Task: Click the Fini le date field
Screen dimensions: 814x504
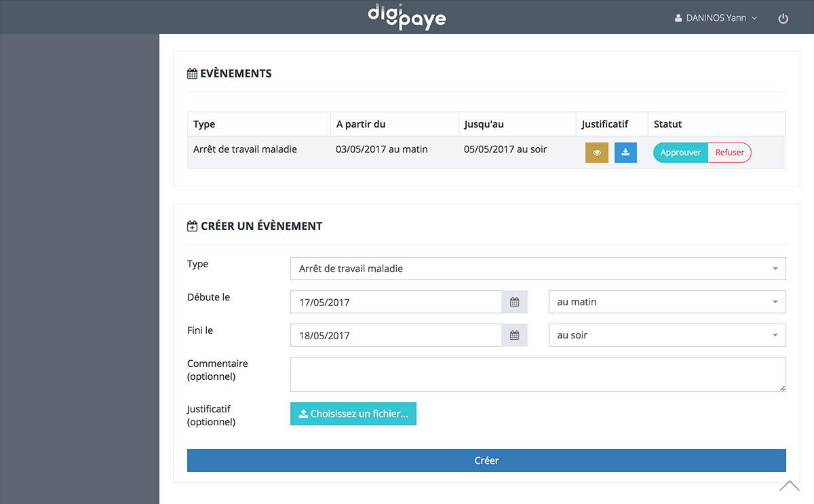Action: [395, 335]
